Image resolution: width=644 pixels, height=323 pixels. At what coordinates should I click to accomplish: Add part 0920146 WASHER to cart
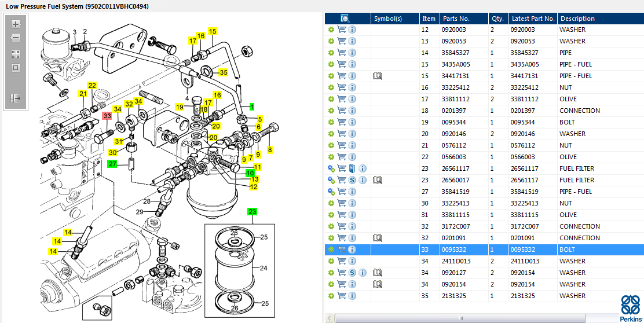coord(341,133)
